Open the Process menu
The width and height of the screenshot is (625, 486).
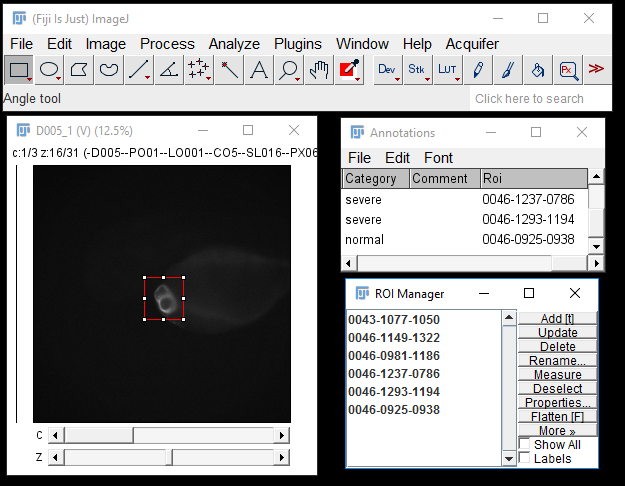click(167, 44)
